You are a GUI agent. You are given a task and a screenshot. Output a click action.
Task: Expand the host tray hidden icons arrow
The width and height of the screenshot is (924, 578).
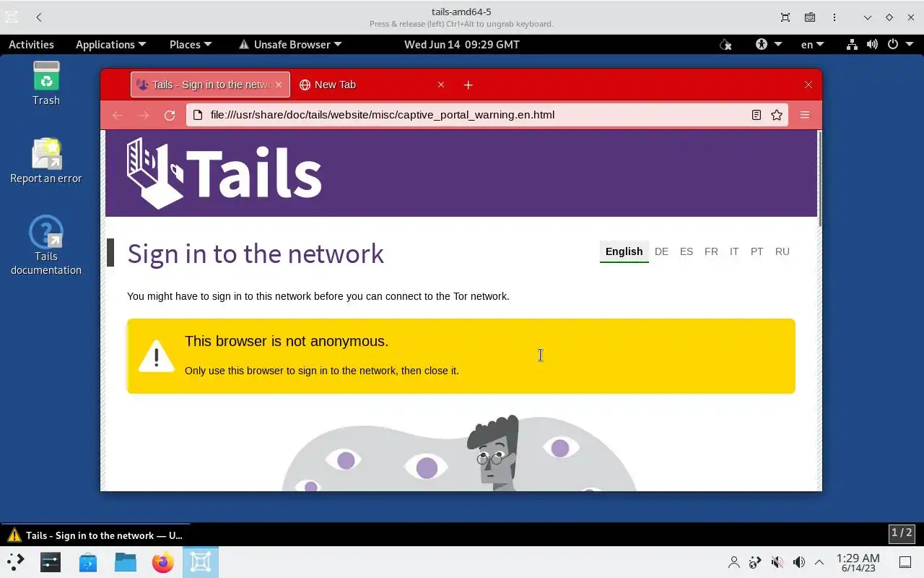pos(819,562)
